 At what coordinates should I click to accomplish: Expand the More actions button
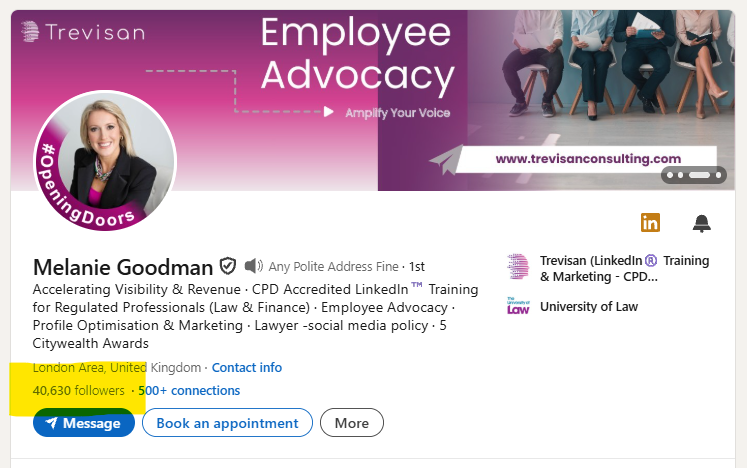[x=351, y=423]
